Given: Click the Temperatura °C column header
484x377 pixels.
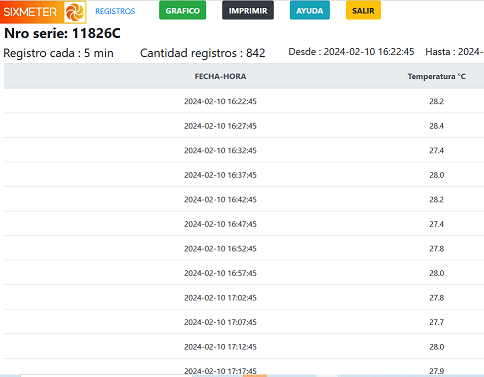Looking at the screenshot, I should (x=436, y=76).
